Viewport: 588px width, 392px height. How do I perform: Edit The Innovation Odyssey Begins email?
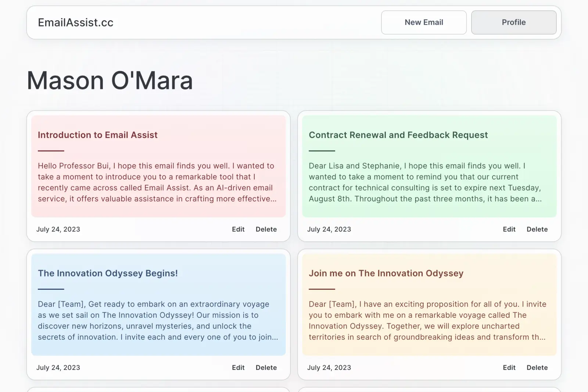click(x=238, y=367)
